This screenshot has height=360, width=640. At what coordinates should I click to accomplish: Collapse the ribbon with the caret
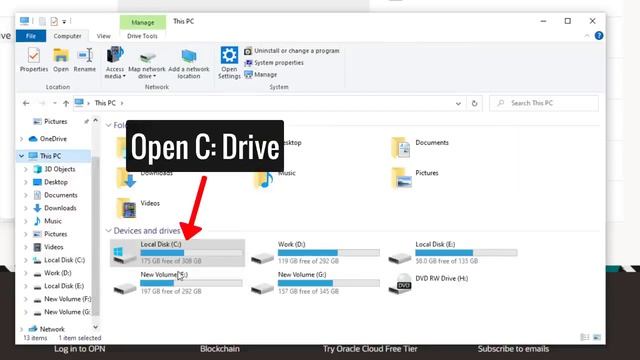587,36
